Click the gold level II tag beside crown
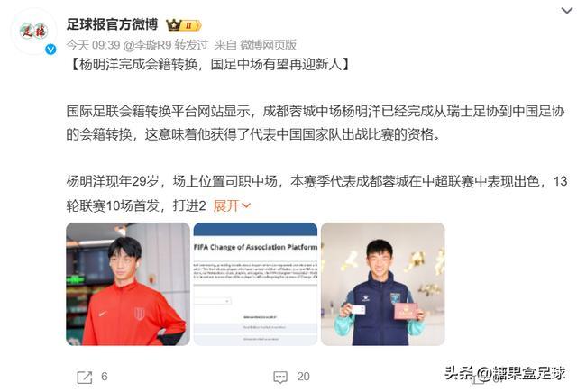Viewport: 577px width, 392px height. (190, 25)
